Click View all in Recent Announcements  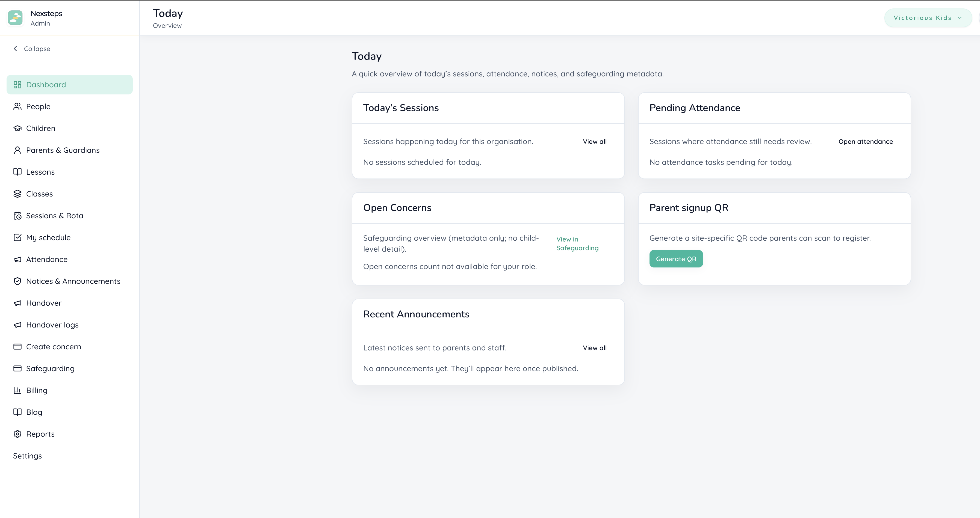[595, 348]
